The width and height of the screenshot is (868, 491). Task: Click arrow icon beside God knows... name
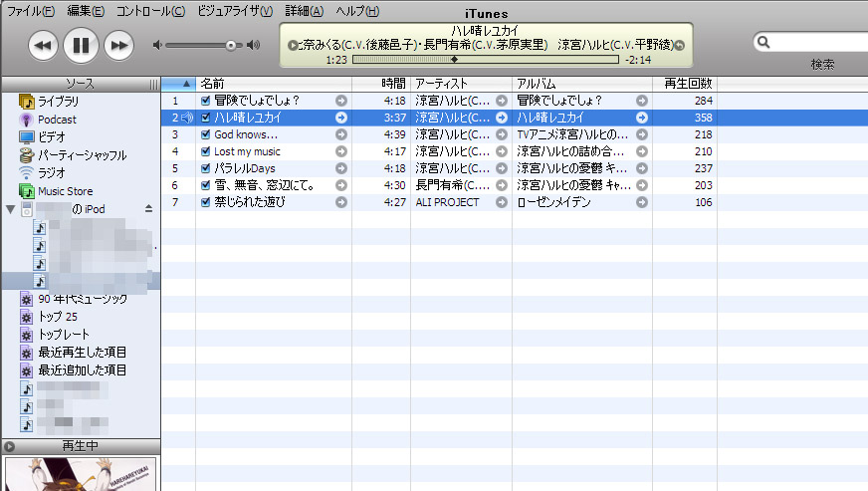[341, 134]
